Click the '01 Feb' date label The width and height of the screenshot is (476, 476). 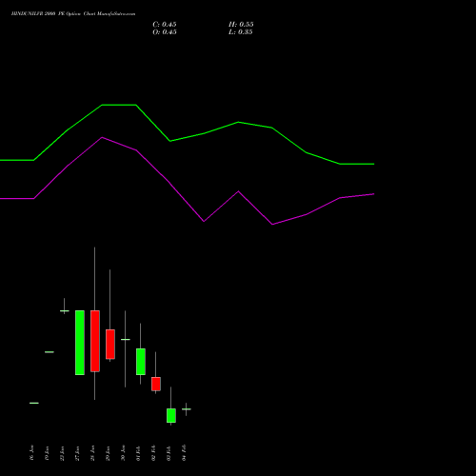(x=138, y=453)
